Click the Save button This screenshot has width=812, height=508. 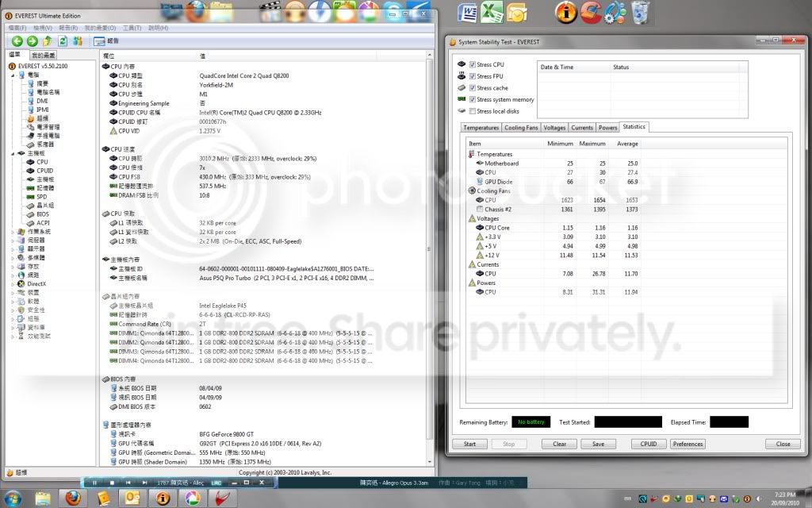(x=598, y=444)
